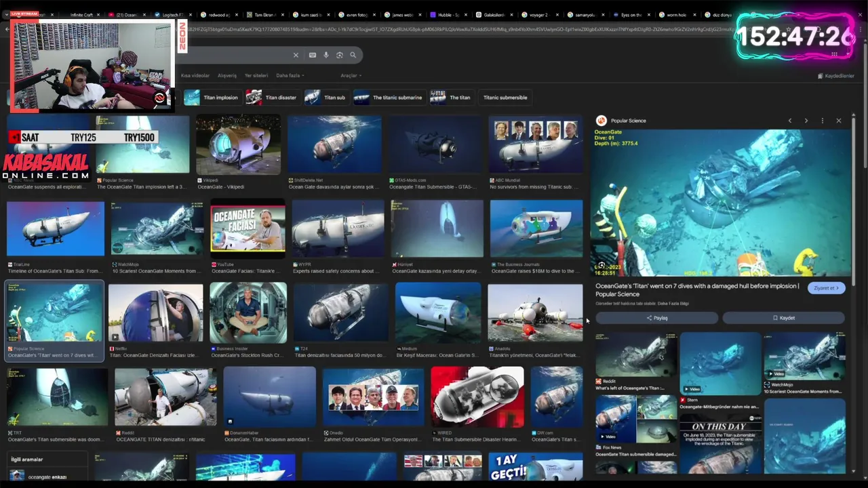Open the Netflix Titan documentary thumbnail
The image size is (868, 488).
(x=155, y=312)
